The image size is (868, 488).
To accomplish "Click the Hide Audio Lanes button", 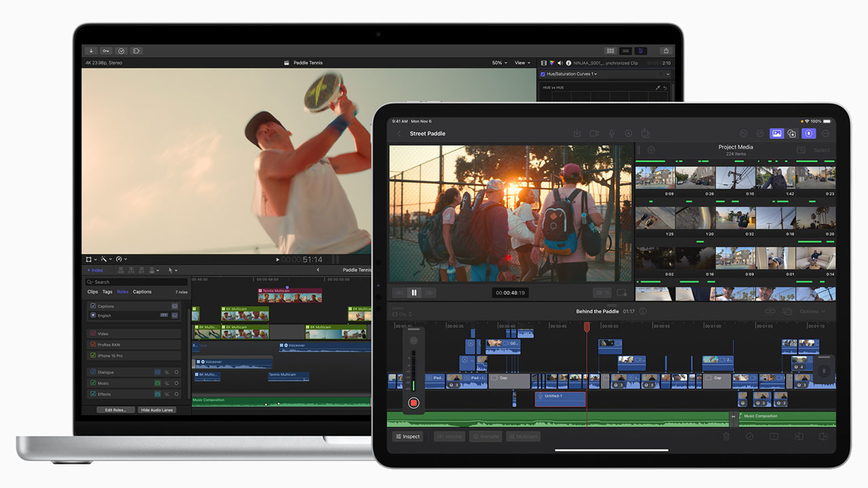I will [157, 410].
